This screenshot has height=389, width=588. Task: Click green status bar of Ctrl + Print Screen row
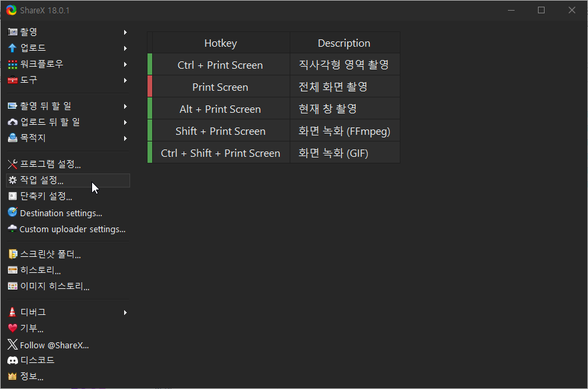click(150, 64)
